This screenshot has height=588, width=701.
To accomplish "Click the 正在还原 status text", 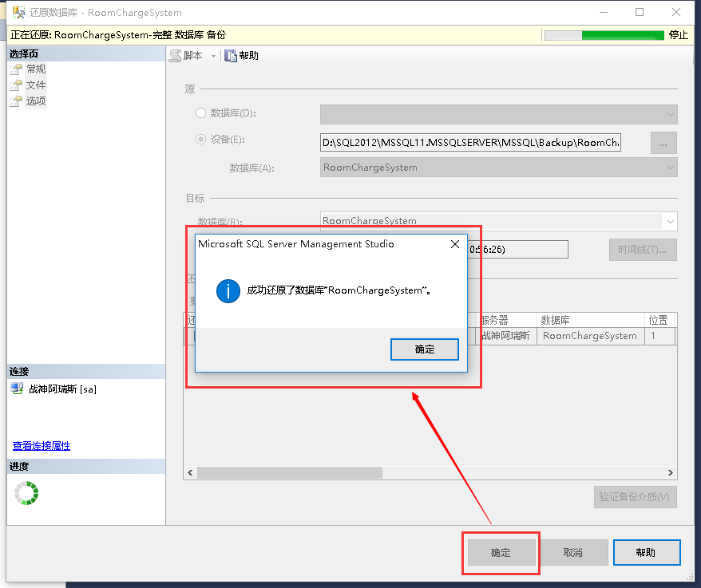I will (x=118, y=35).
